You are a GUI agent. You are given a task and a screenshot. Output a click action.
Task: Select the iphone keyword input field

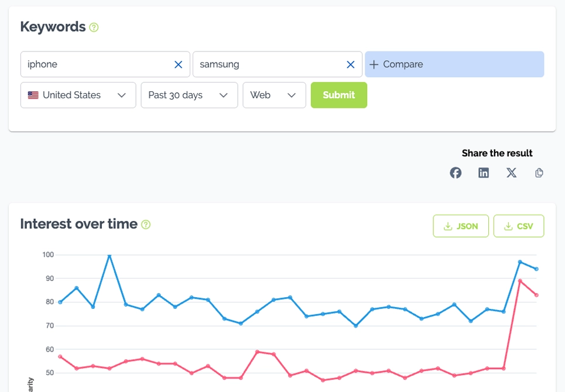(94, 64)
